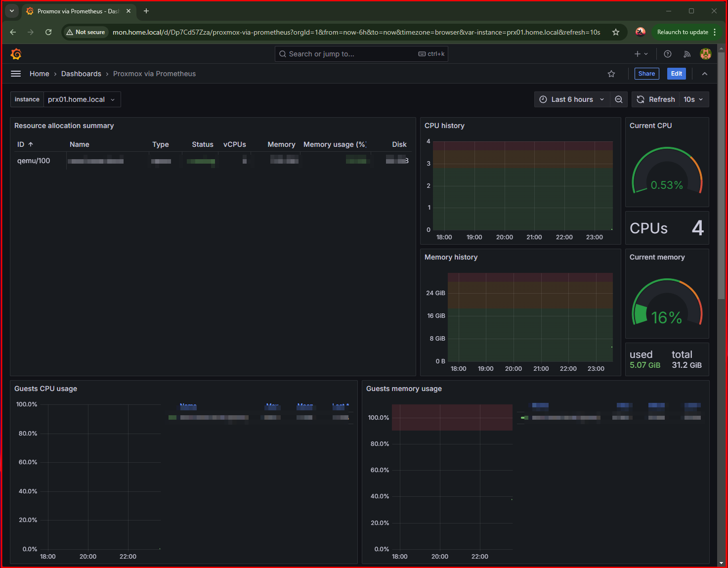Click the instance variable label
The height and width of the screenshot is (568, 728).
tap(27, 99)
